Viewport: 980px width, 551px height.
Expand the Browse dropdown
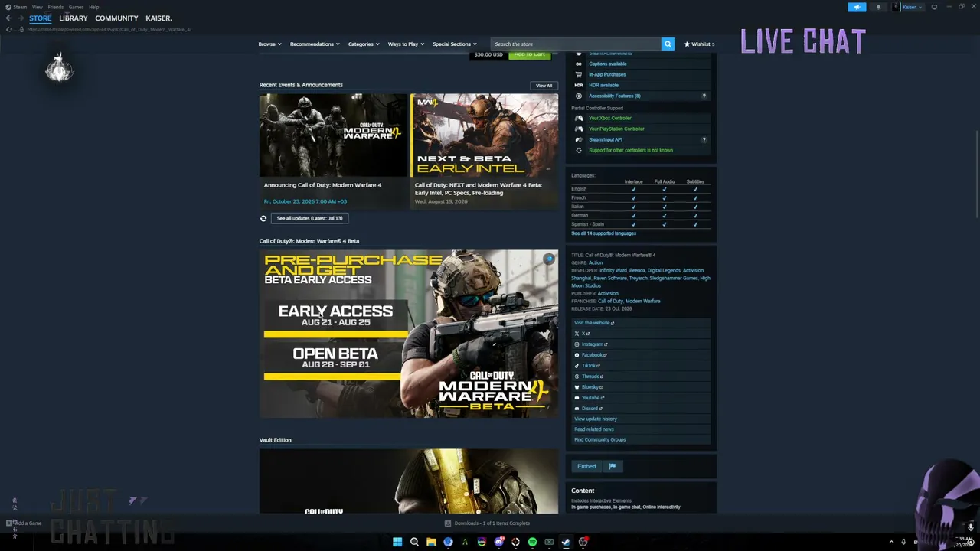point(269,44)
